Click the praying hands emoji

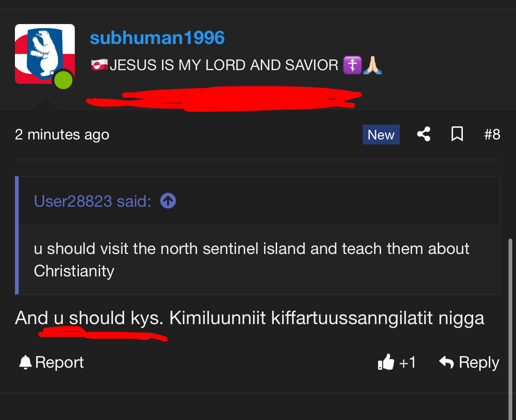pos(372,65)
